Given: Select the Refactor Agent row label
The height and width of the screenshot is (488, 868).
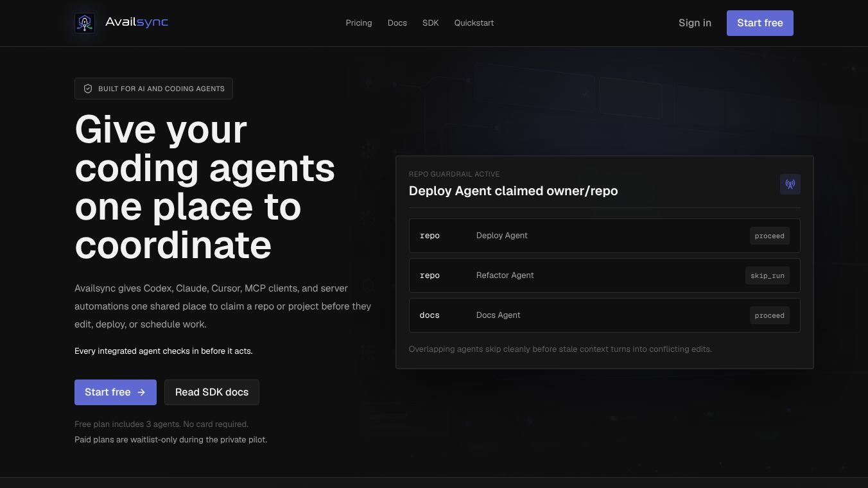Looking at the screenshot, I should (505, 275).
